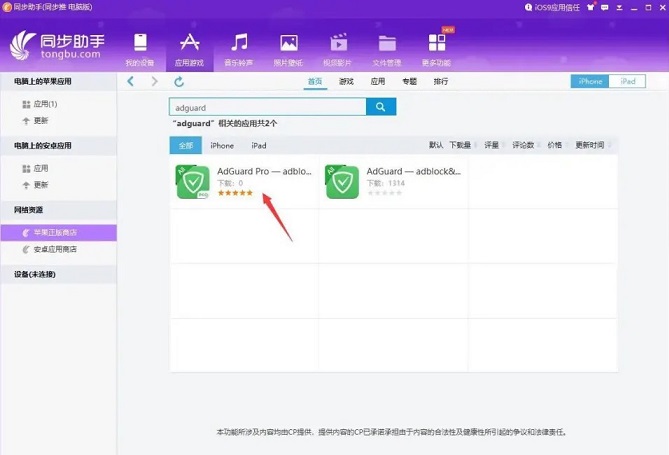
Task: Sort results by 评星
Action: 491,145
